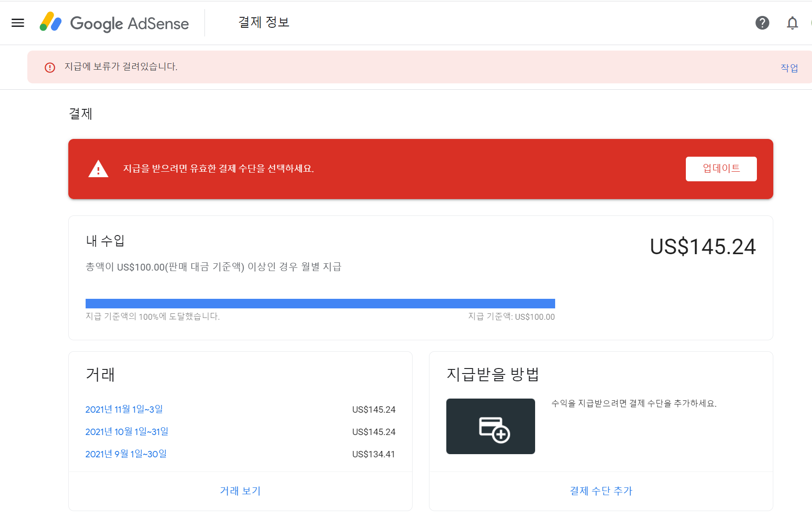Screen dimensions: 812x517
Task: Click the add payment card thumbnail
Action: 490,426
